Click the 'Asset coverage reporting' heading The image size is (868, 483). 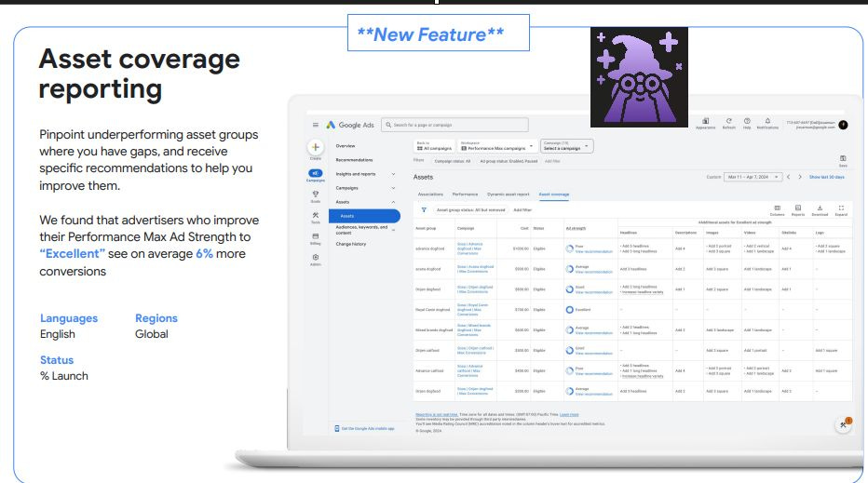[x=140, y=74]
